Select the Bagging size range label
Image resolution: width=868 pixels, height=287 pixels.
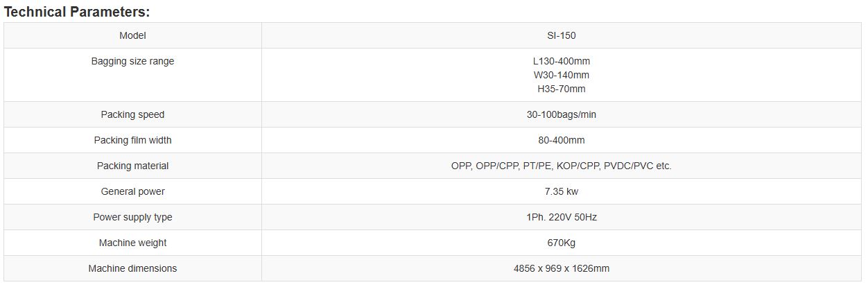tap(132, 61)
